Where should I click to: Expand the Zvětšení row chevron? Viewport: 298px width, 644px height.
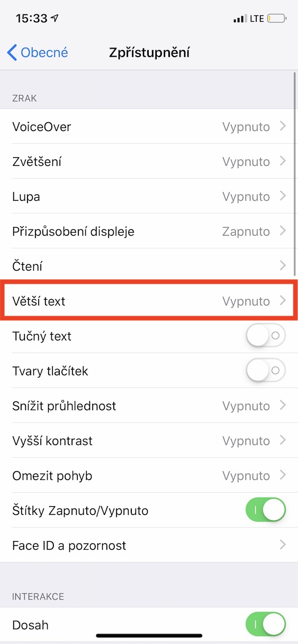[283, 161]
